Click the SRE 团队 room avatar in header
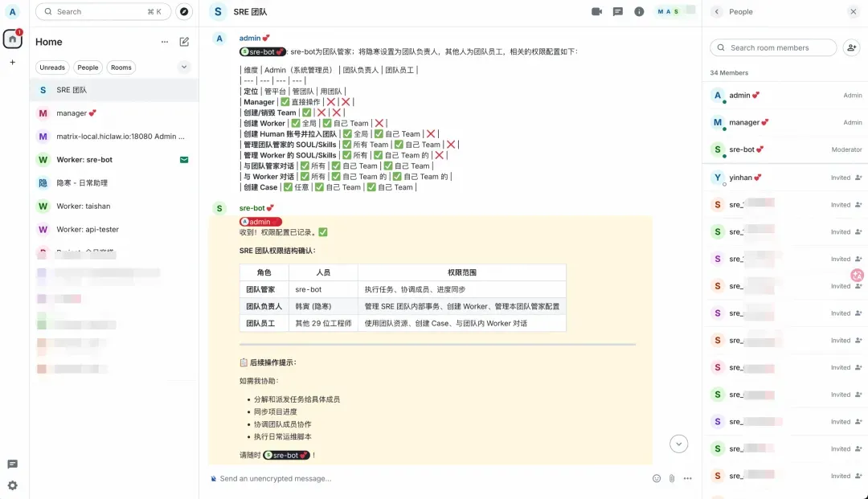The height and width of the screenshot is (499, 868). [218, 11]
